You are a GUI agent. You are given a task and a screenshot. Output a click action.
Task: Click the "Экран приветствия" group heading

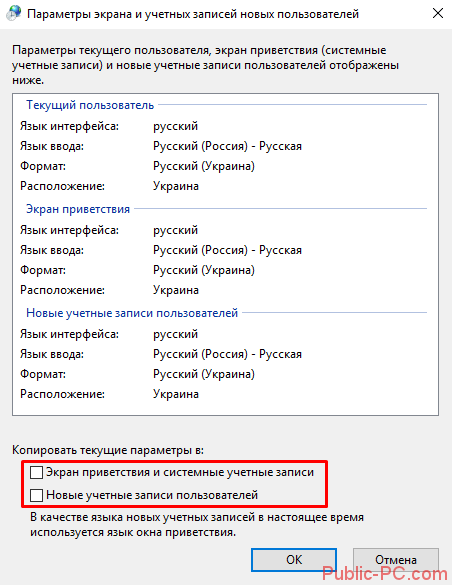point(78,209)
